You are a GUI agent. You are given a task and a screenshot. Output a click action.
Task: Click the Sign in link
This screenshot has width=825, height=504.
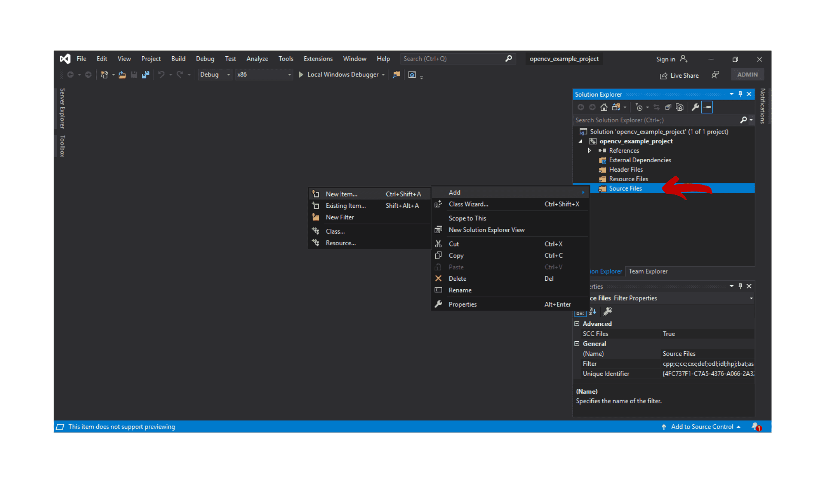[x=666, y=59]
